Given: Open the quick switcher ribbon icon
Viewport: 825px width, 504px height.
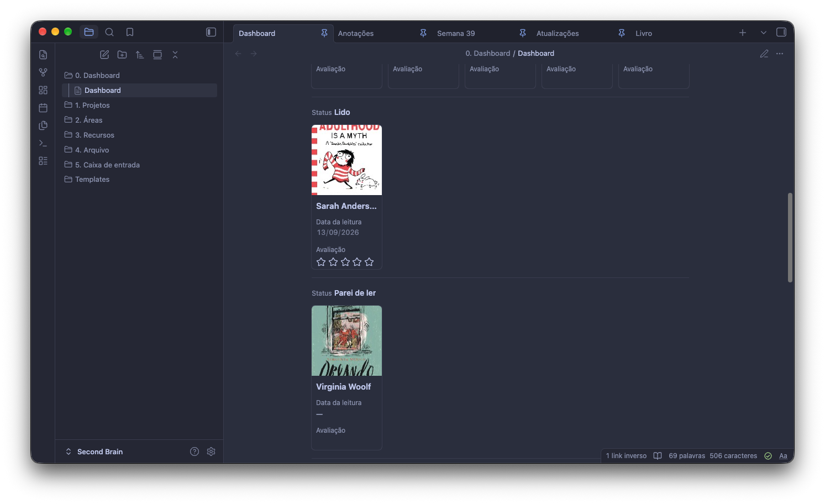Looking at the screenshot, I should [x=43, y=55].
